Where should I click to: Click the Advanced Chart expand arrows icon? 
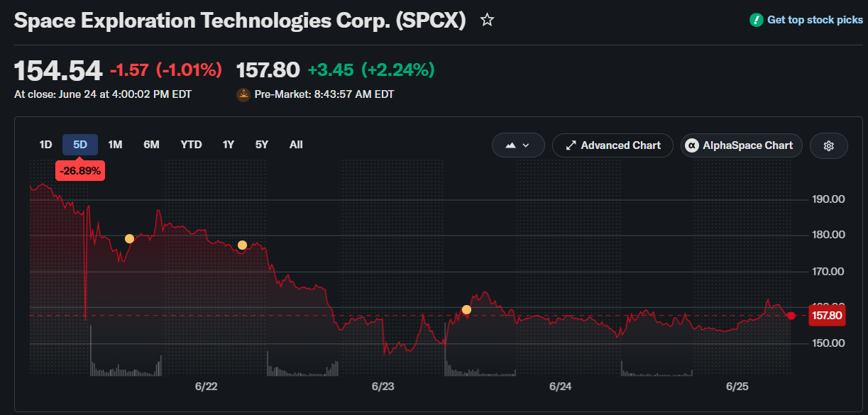571,145
